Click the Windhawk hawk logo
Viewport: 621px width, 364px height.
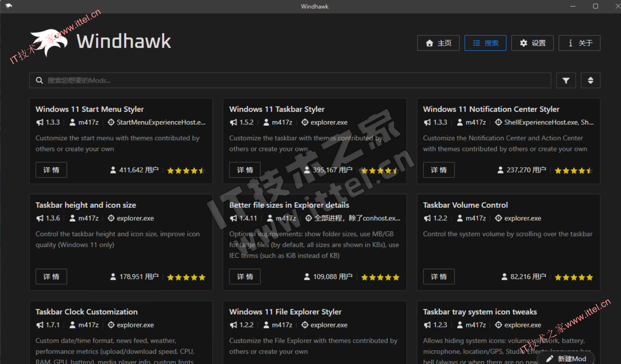pyautogui.click(x=49, y=42)
